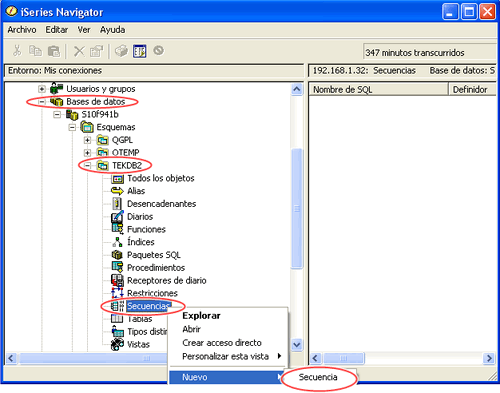Click the Índices tree icon
This screenshot has width=500, height=393.
(117, 242)
